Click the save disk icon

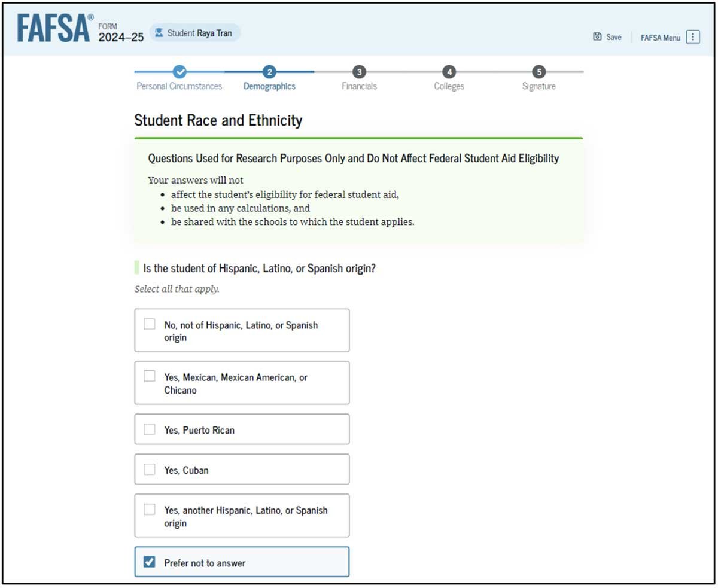coord(597,36)
